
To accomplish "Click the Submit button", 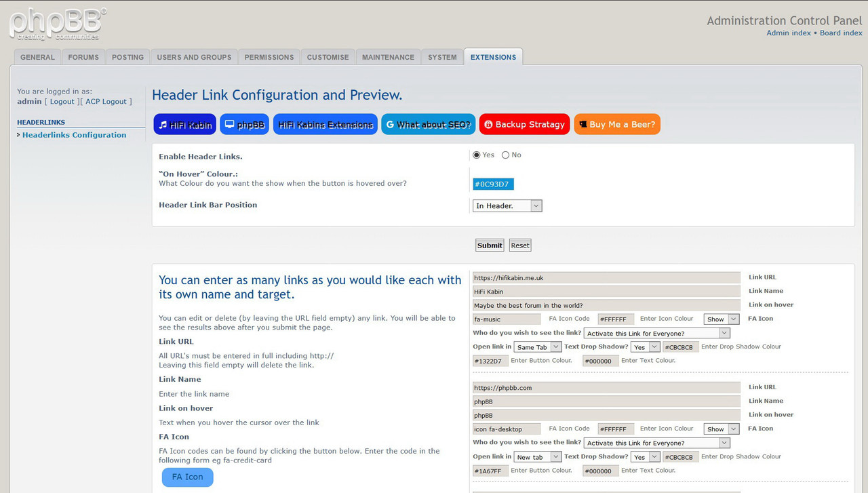I will (490, 245).
